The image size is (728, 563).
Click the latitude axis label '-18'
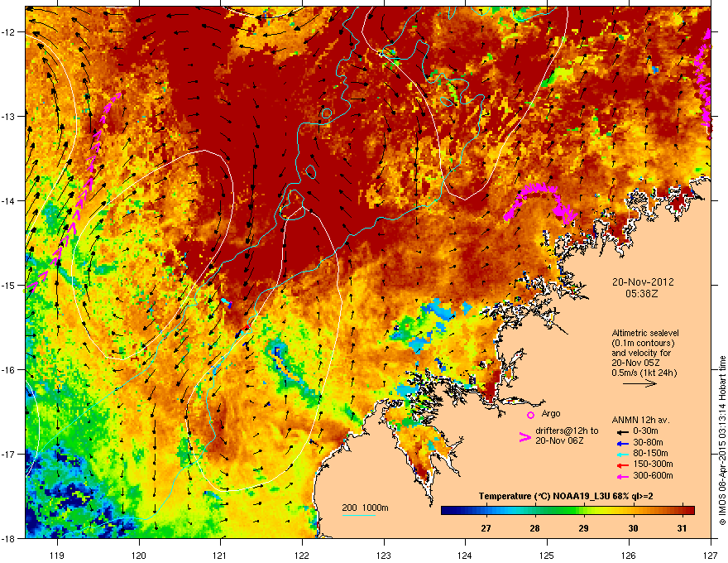tap(8, 538)
